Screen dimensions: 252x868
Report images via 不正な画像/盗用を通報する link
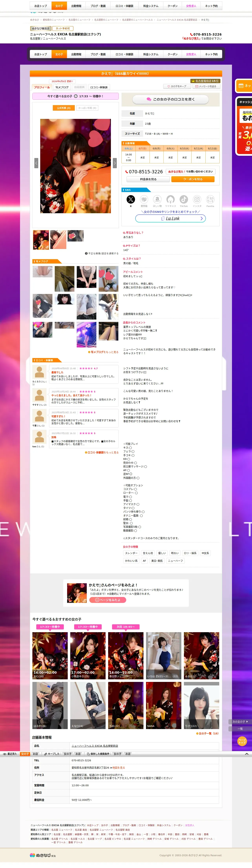pos(102,253)
